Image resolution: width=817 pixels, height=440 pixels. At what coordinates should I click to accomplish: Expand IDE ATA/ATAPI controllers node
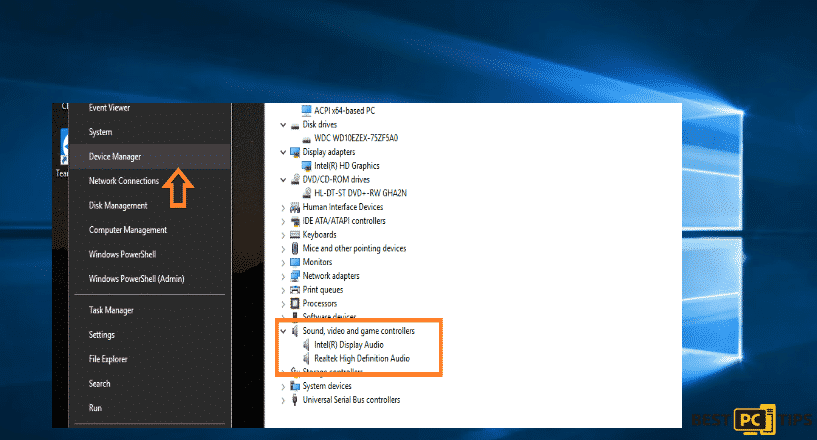pyautogui.click(x=283, y=221)
